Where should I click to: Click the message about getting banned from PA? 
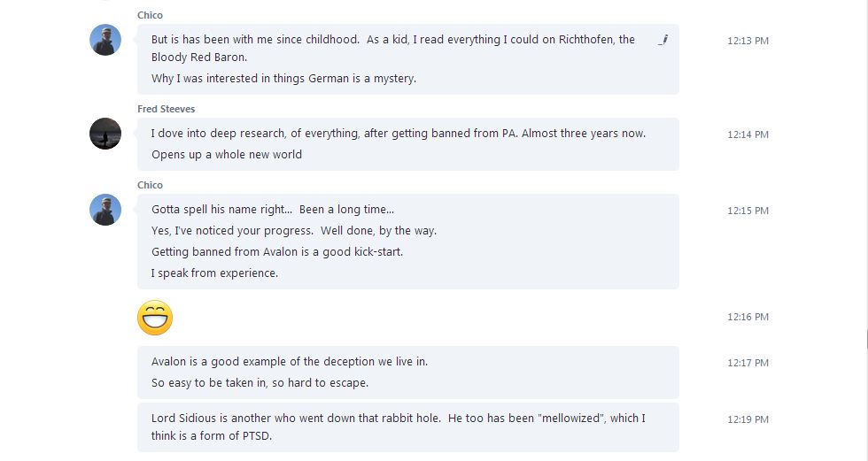click(x=399, y=134)
